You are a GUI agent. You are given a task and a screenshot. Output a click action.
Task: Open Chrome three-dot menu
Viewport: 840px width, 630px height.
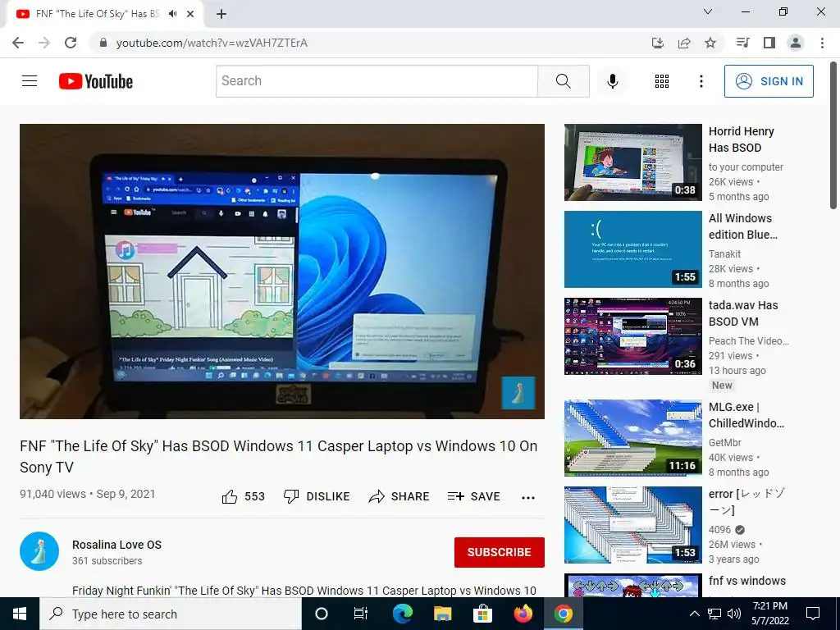click(822, 43)
